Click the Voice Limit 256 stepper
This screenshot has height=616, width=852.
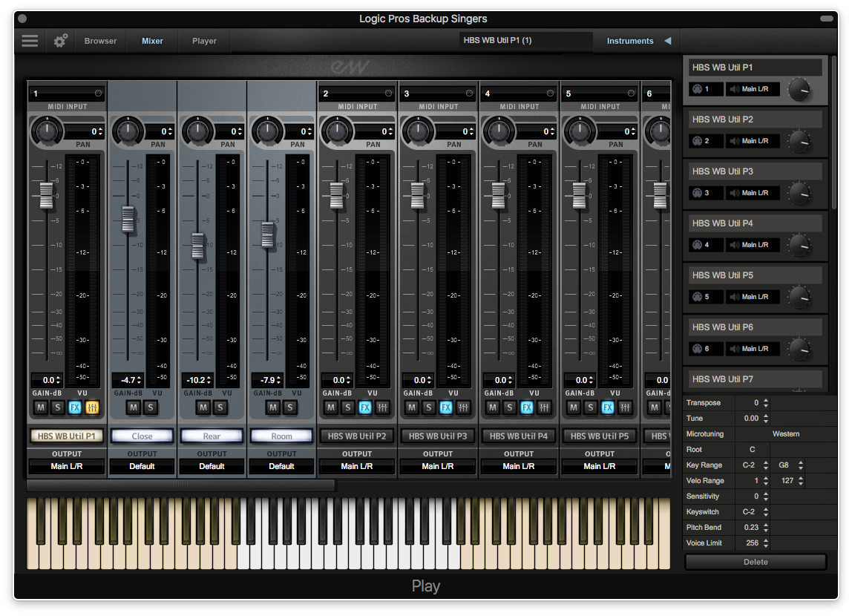point(766,543)
